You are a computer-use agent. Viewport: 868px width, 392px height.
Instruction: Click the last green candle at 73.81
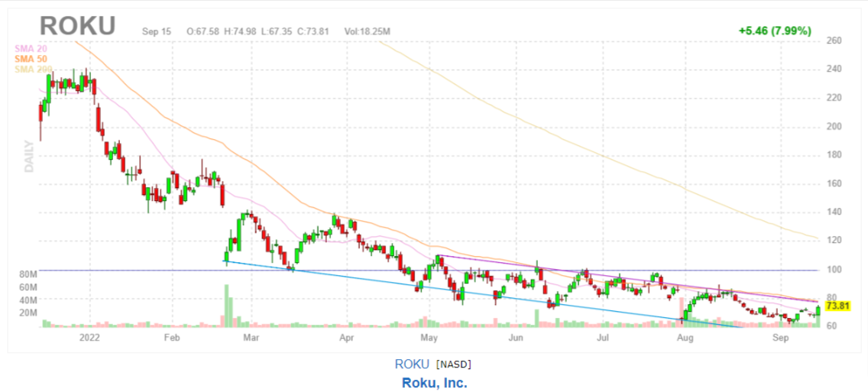click(818, 309)
